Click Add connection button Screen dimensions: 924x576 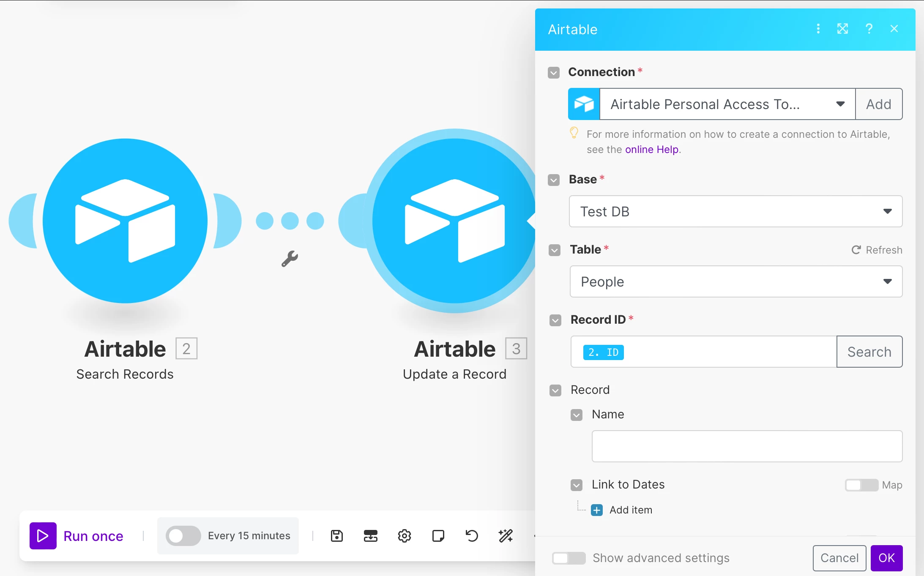point(879,104)
